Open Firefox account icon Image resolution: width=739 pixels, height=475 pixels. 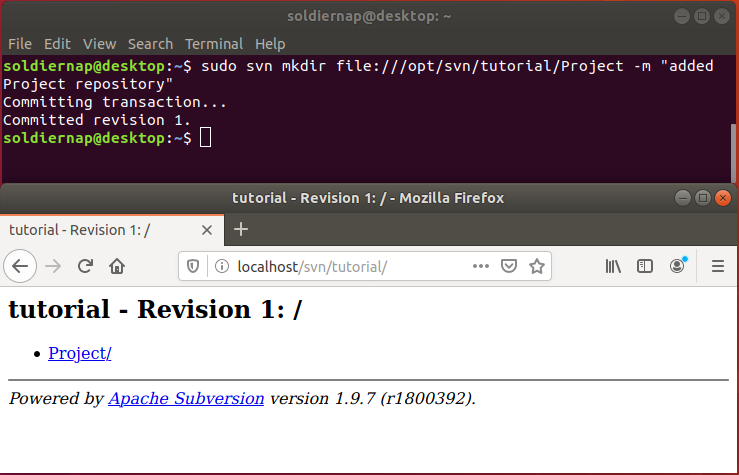678,266
